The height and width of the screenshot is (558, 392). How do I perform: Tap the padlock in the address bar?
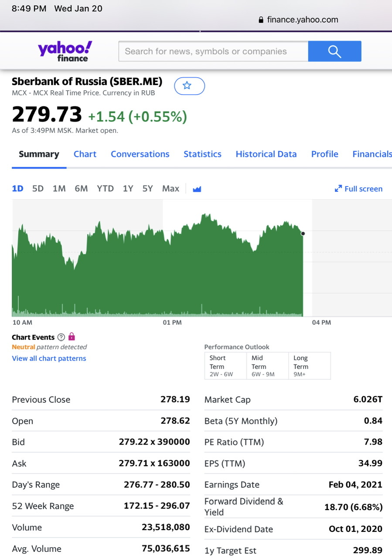pos(261,20)
